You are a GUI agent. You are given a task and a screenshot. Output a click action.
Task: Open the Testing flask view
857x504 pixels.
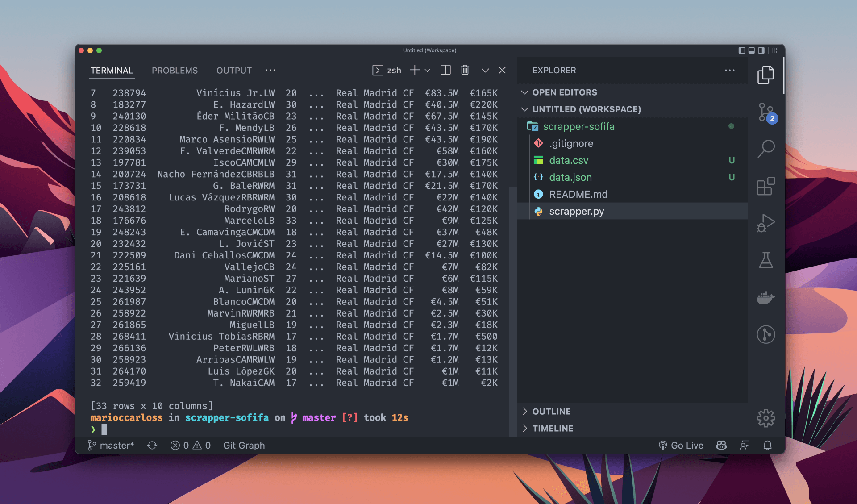(x=766, y=260)
